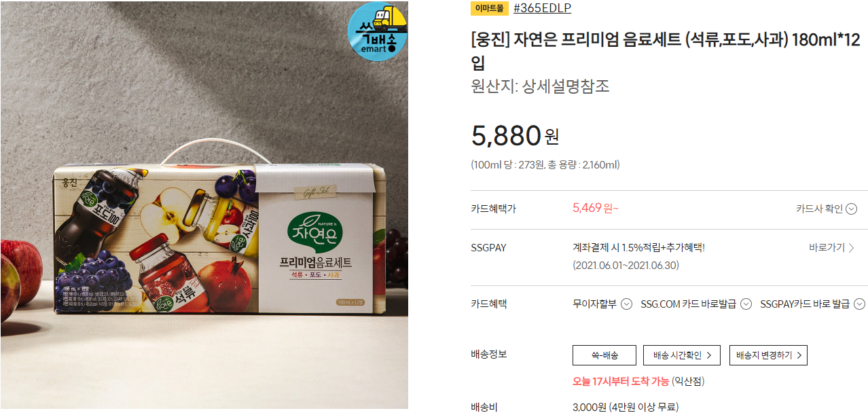Expand the 무이자할부 card benefit details

click(x=603, y=304)
